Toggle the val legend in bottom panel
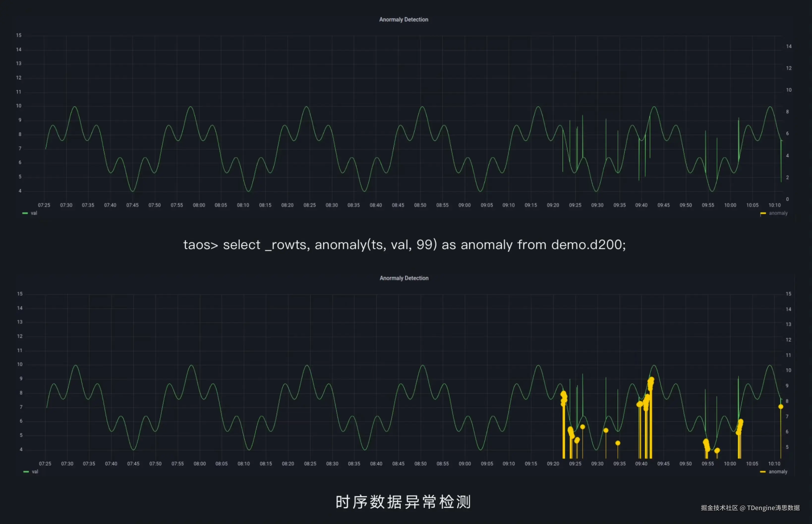This screenshot has width=812, height=524. (x=35, y=472)
